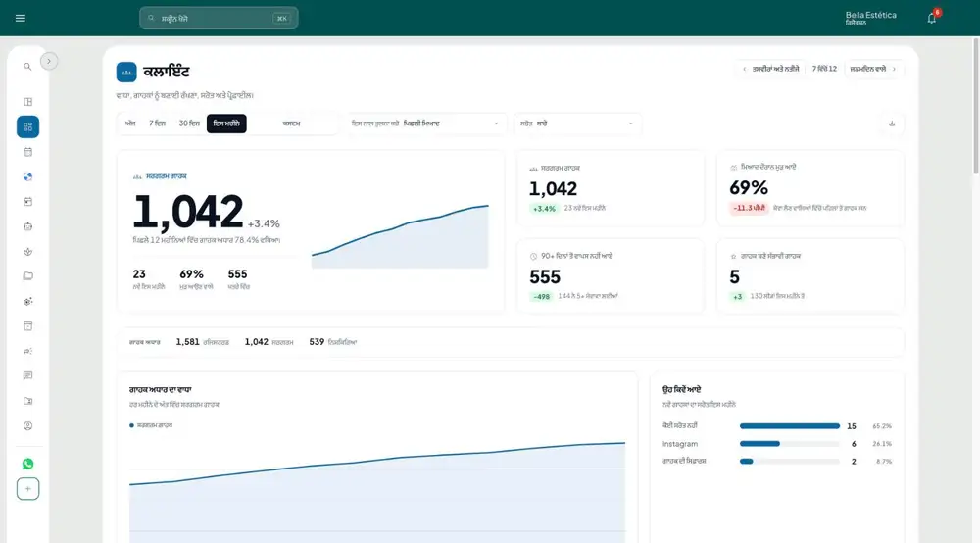Viewport: 980px width, 543px height.
Task: Click the 69% returned-in-period card
Action: [810, 189]
